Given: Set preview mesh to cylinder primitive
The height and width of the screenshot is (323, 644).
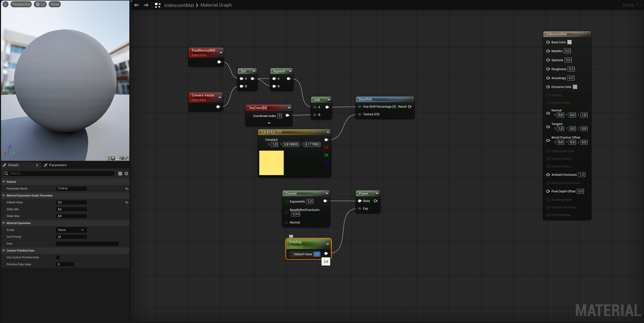Looking at the screenshot, I should 108,158.
